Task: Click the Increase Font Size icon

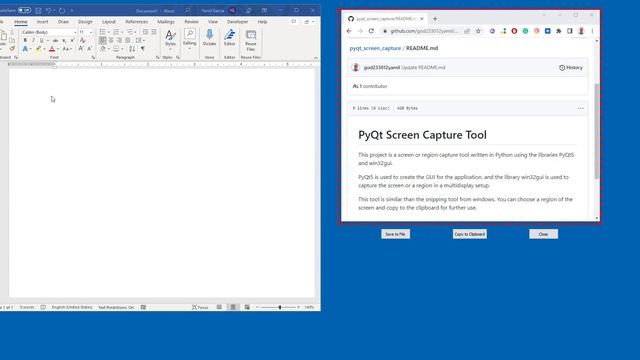Action: pyautogui.click(x=81, y=49)
